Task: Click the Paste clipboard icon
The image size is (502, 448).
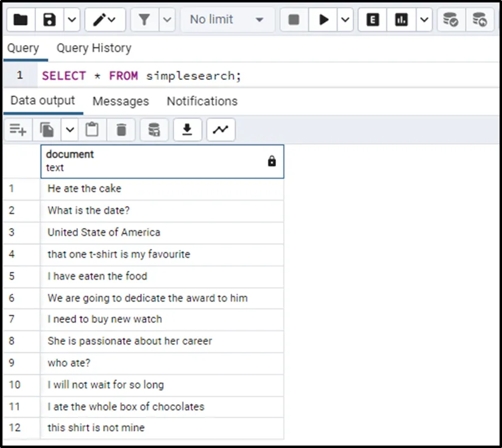Action: (x=92, y=130)
